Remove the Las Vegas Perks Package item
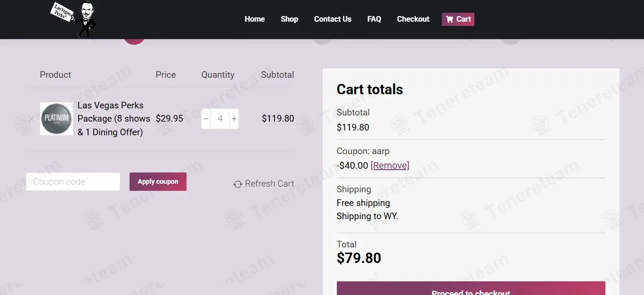 click(x=32, y=119)
